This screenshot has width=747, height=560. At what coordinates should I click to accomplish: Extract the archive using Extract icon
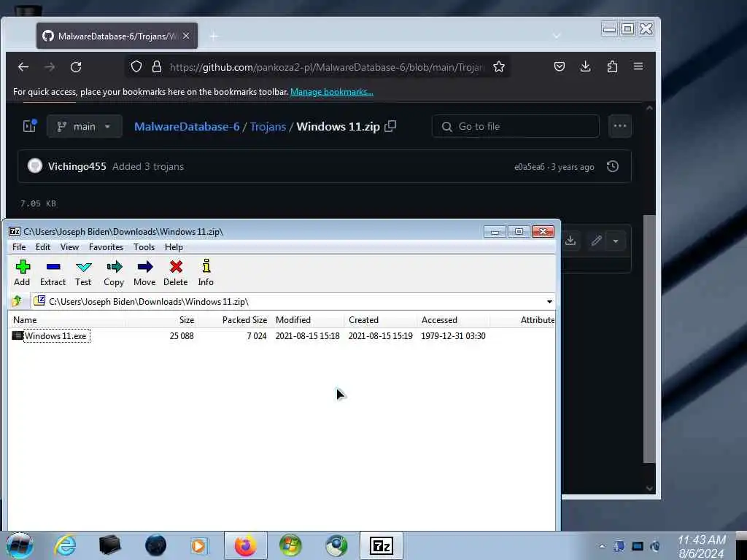pyautogui.click(x=53, y=273)
